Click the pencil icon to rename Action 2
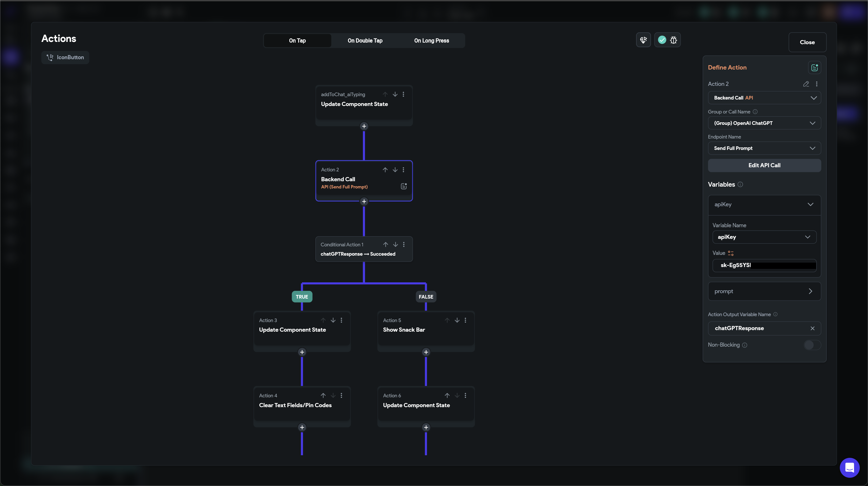This screenshot has height=486, width=868. [x=806, y=84]
